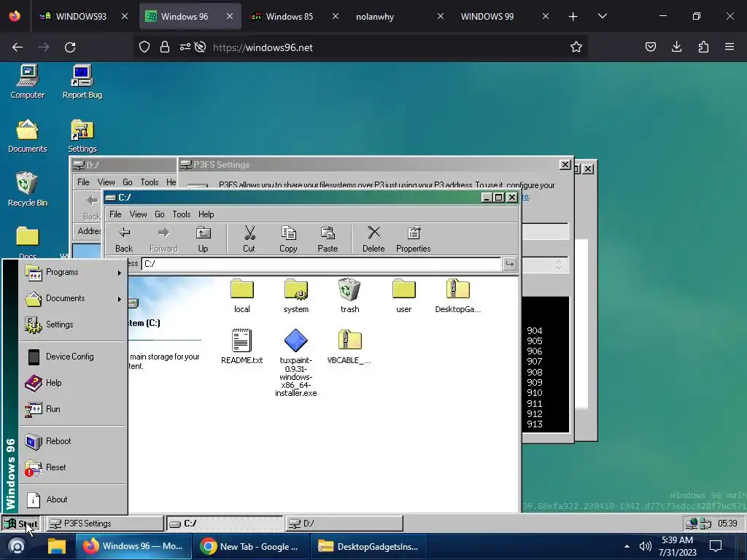
Task: Click the Windows 96 Start button
Action: coord(21,524)
